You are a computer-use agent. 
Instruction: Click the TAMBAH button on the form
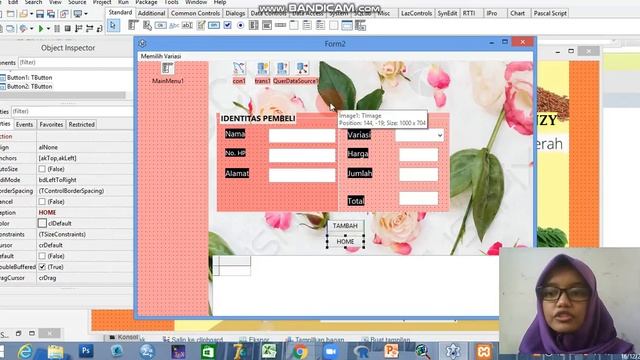point(345,226)
